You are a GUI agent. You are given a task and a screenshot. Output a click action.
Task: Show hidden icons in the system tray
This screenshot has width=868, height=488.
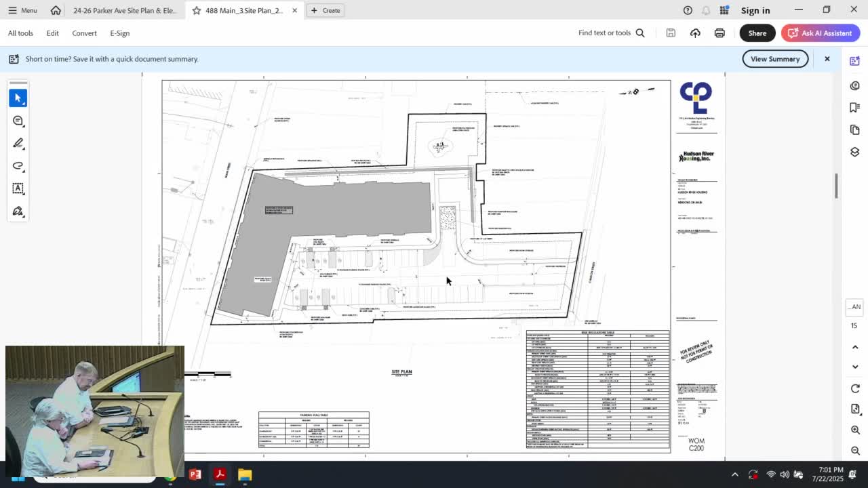[735, 474]
